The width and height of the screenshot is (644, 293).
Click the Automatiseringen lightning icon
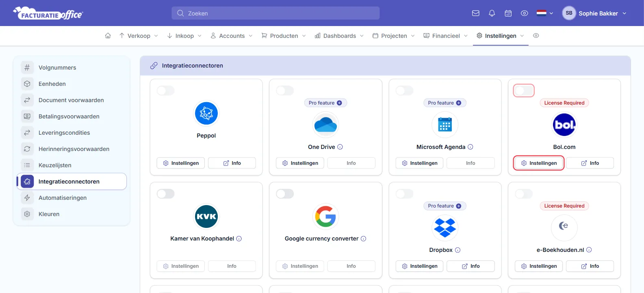click(27, 198)
